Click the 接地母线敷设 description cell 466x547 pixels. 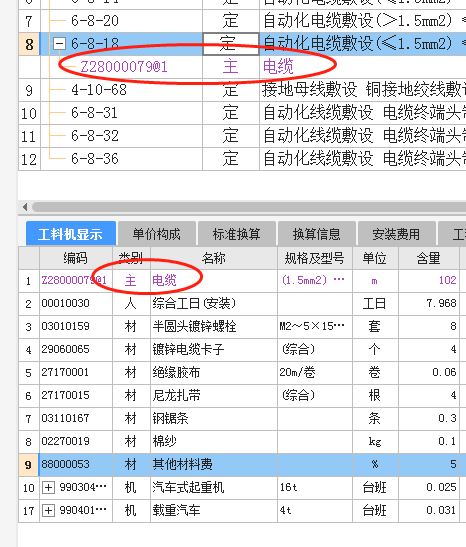(363, 90)
